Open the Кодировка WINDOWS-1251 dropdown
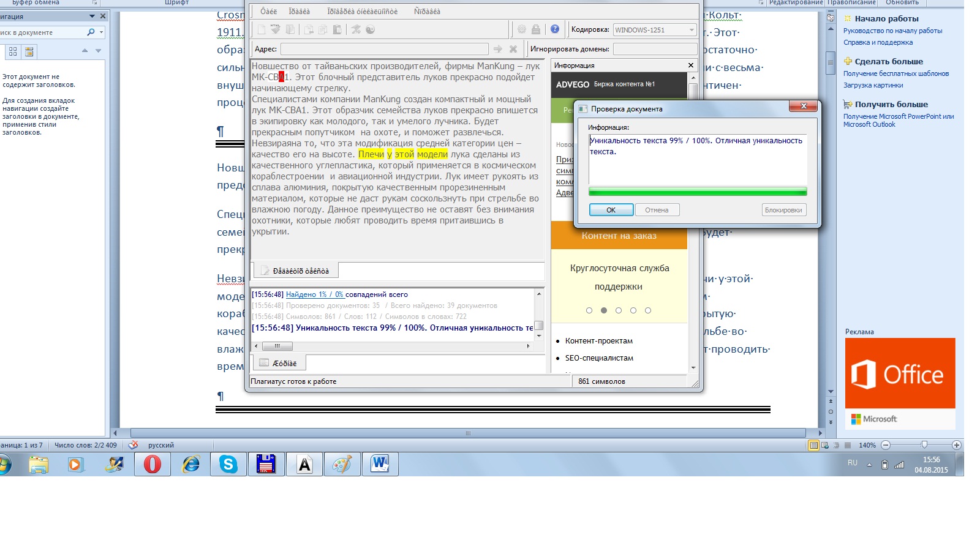Viewport: 980px width, 551px height. point(655,29)
